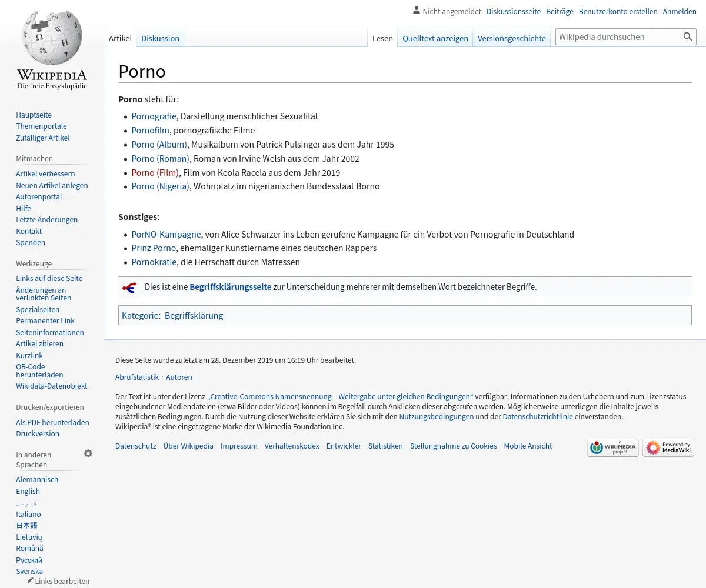Viewport: 706px width, 588px height.
Task: Open the Porno (Roman) link
Action: coord(160,158)
